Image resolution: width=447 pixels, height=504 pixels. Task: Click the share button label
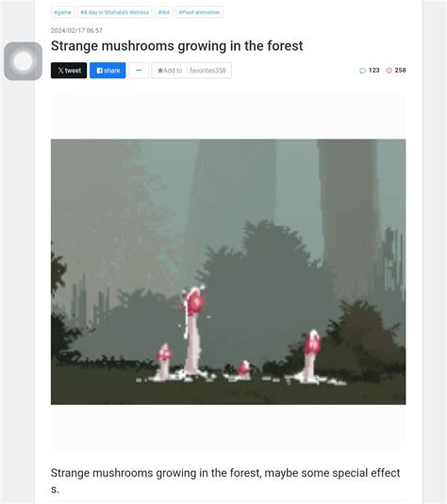(x=112, y=71)
